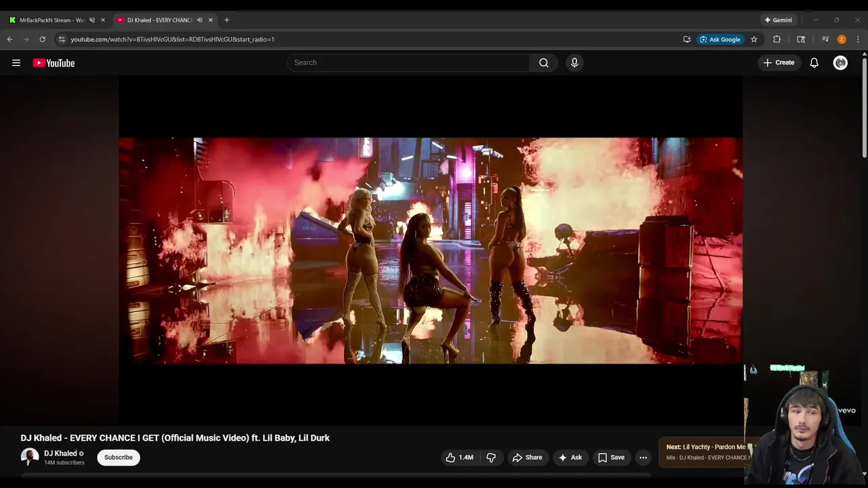This screenshot has height=488, width=868.
Task: Share the video
Action: click(x=527, y=457)
